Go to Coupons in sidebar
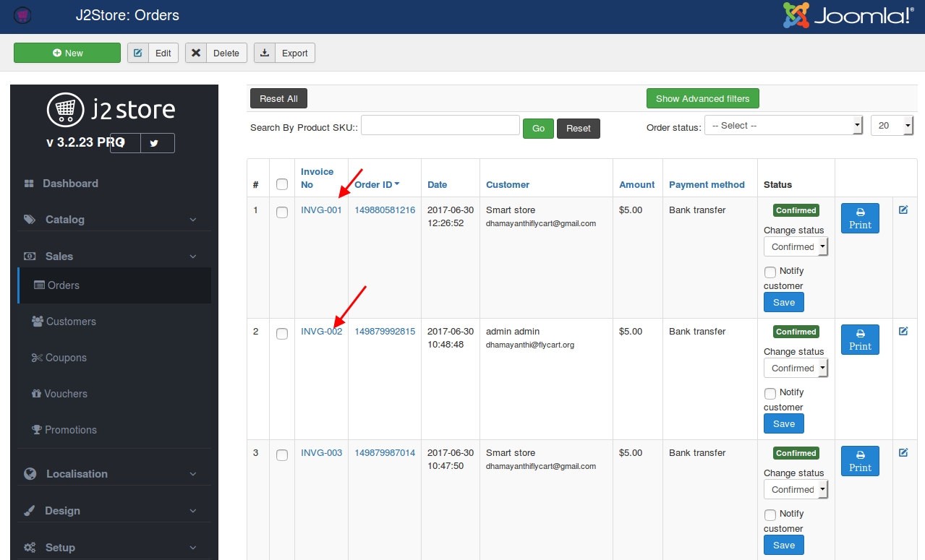This screenshot has height=560, width=925. 66,358
